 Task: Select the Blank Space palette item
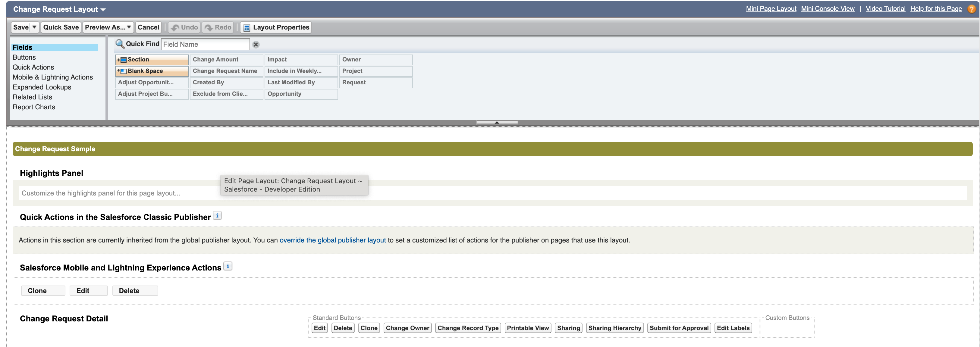click(x=152, y=71)
